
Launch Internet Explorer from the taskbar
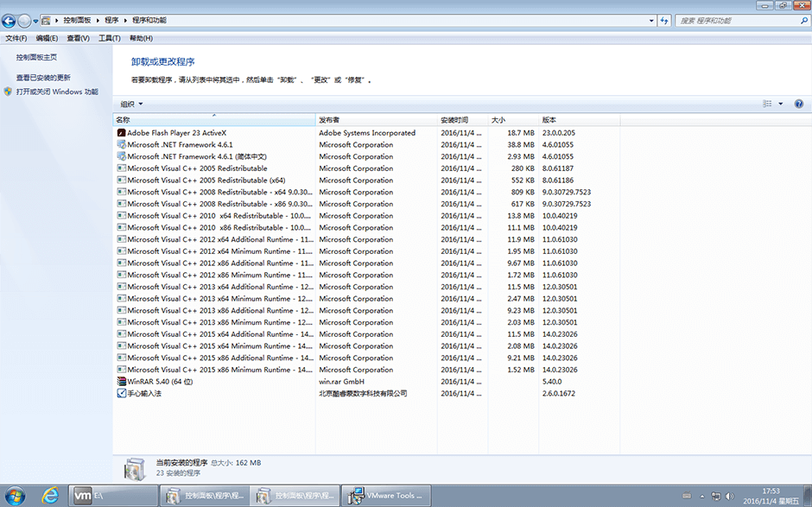[50, 496]
